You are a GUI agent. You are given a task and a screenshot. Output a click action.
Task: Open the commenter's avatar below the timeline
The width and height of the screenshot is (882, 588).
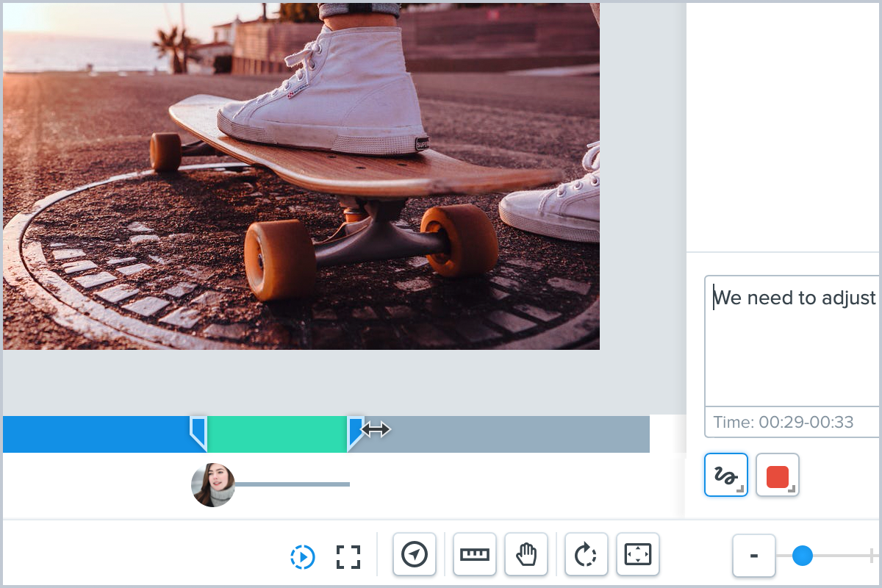[x=213, y=485]
